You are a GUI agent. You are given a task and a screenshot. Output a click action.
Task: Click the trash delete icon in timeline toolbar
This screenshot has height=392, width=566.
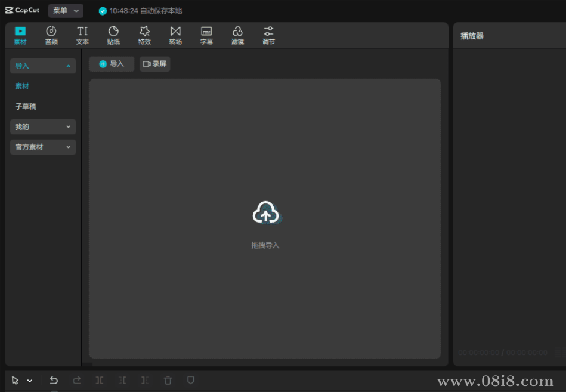click(x=168, y=380)
